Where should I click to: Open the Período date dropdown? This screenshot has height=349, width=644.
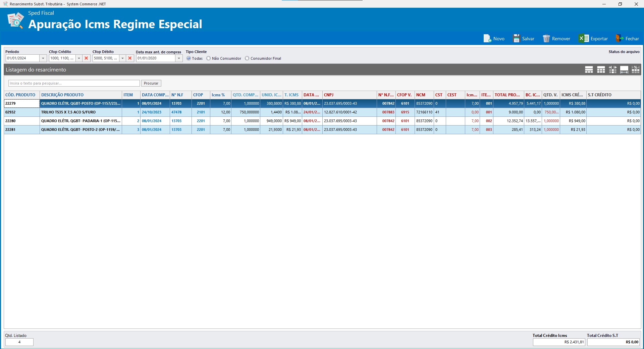[43, 58]
